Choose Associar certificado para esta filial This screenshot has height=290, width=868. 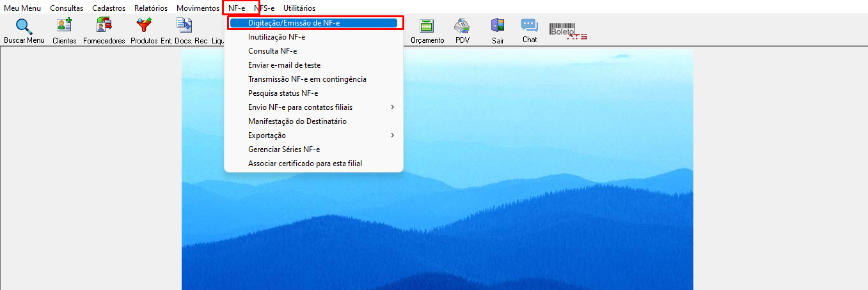[x=313, y=164]
